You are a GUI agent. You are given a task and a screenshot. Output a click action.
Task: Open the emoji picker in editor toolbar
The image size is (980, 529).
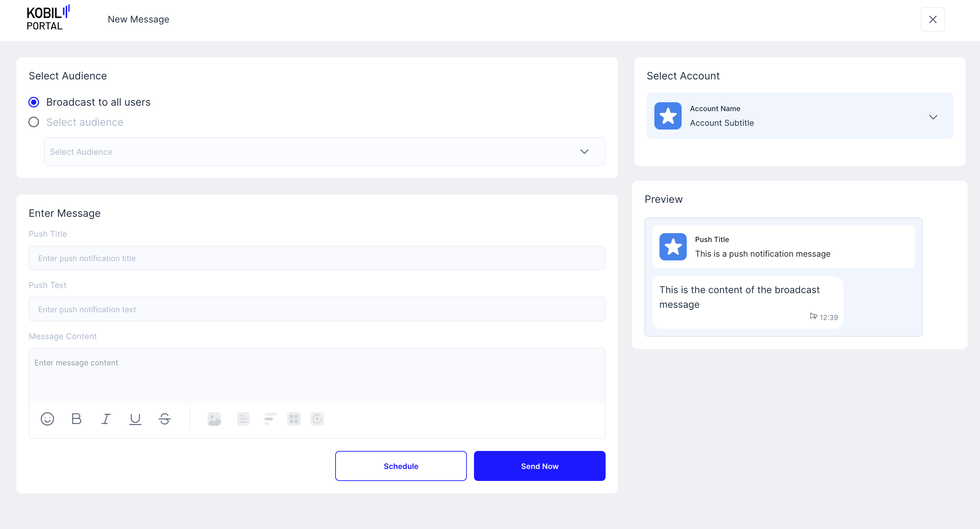pyautogui.click(x=47, y=419)
